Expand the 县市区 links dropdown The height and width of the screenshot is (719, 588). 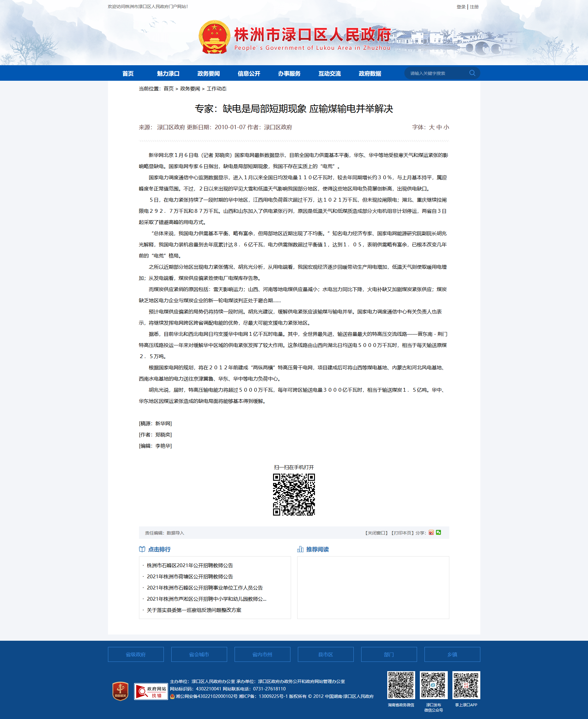tap(325, 655)
